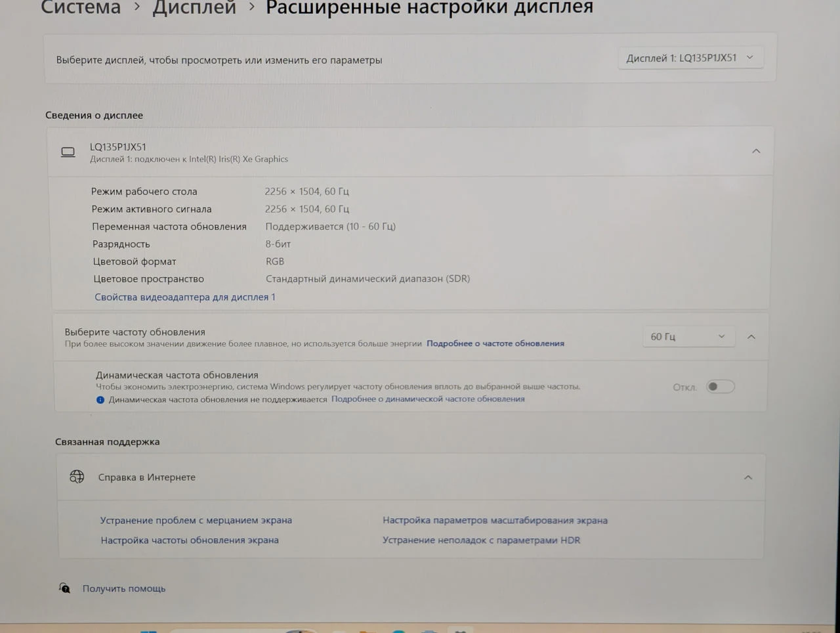Open Подробнее о частоте обновления link

[x=495, y=343]
